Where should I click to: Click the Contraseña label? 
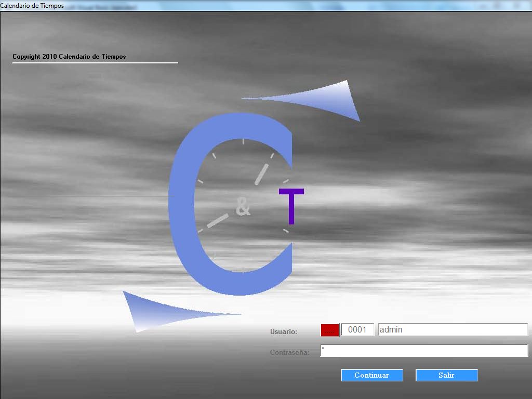[289, 352]
